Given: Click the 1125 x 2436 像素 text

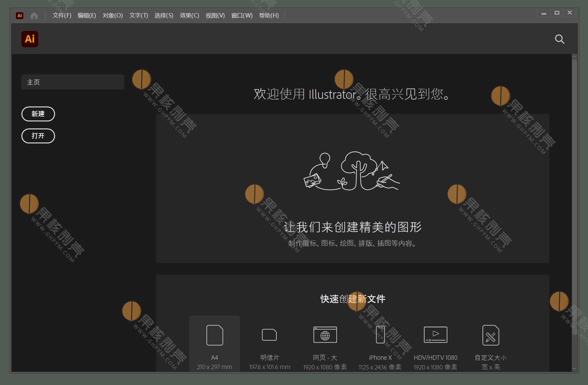Looking at the screenshot, I should pos(380,367).
